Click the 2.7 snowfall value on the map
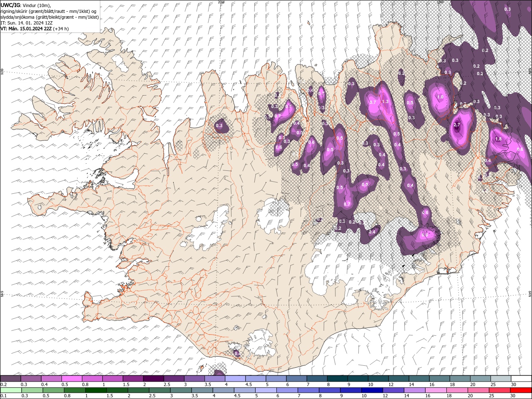Viewport: 532px width, 399px height. [457, 125]
